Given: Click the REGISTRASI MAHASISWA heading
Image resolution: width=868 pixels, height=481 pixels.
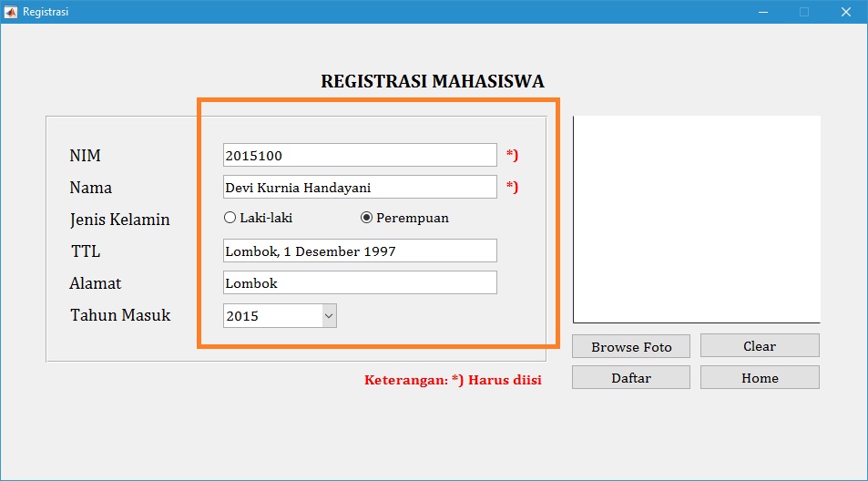Looking at the screenshot, I should (433, 81).
